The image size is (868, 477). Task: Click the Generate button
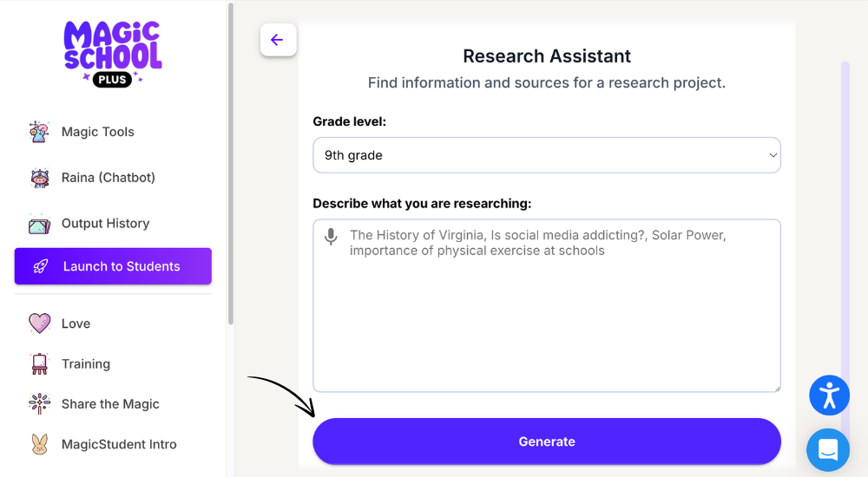click(x=546, y=441)
